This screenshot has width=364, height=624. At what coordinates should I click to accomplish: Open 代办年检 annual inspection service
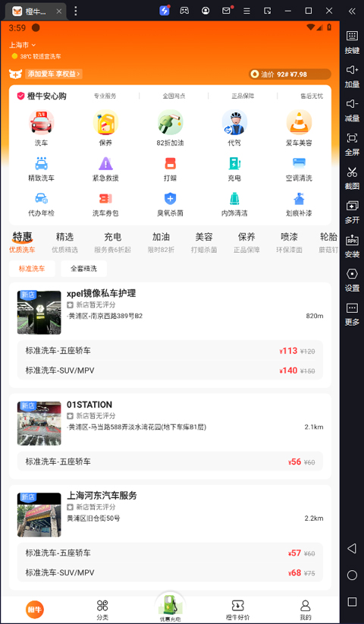tap(41, 204)
